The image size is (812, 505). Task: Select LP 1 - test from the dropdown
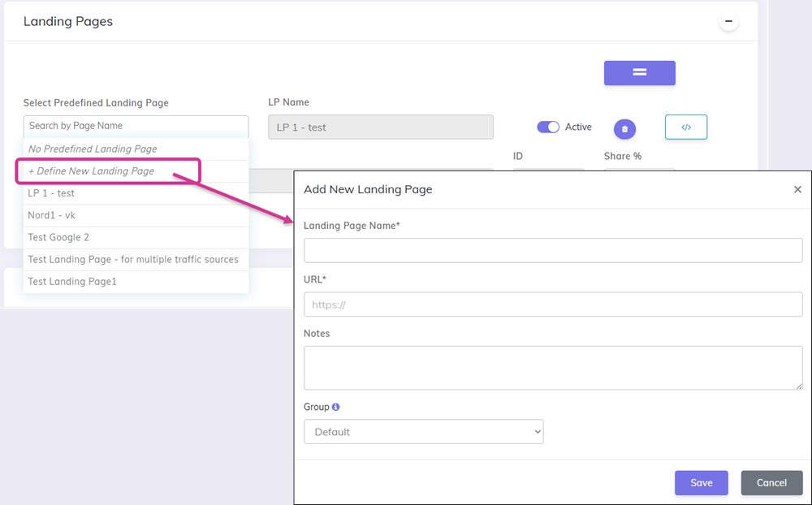pyautogui.click(x=53, y=193)
